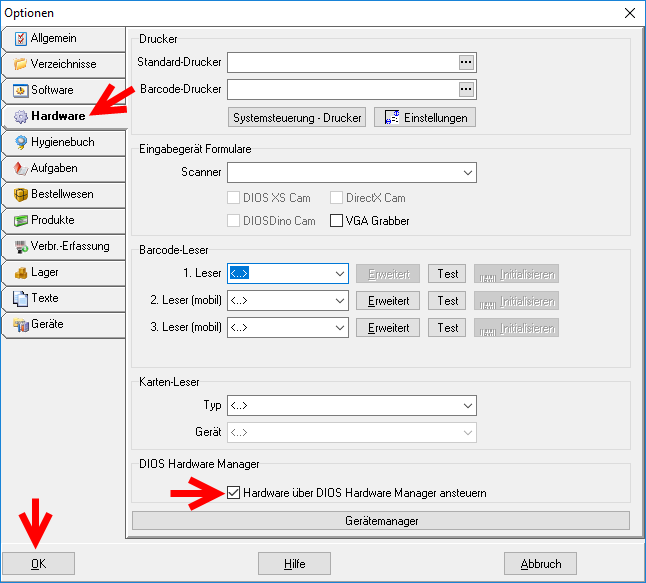The height and width of the screenshot is (583, 646).
Task: Expand the Scanner dropdown
Action: tap(467, 173)
